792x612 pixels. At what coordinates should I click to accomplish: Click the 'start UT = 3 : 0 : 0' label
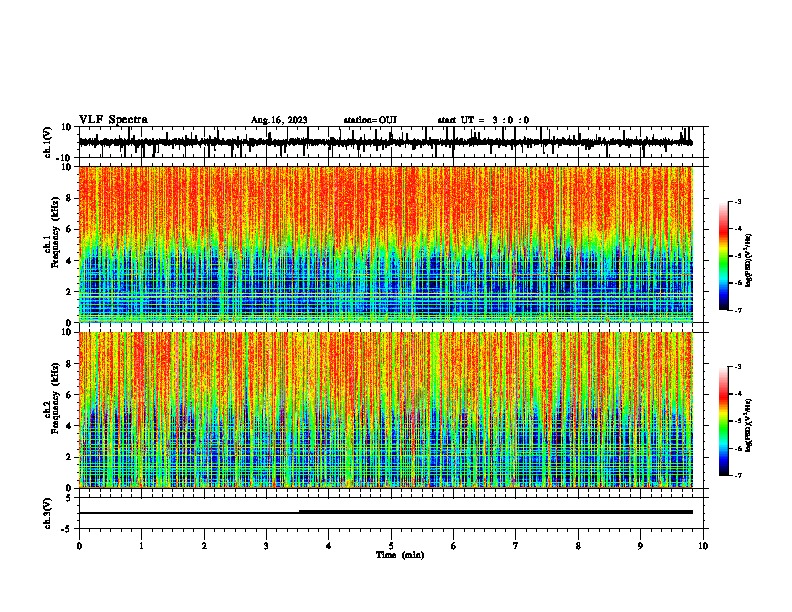(x=483, y=120)
